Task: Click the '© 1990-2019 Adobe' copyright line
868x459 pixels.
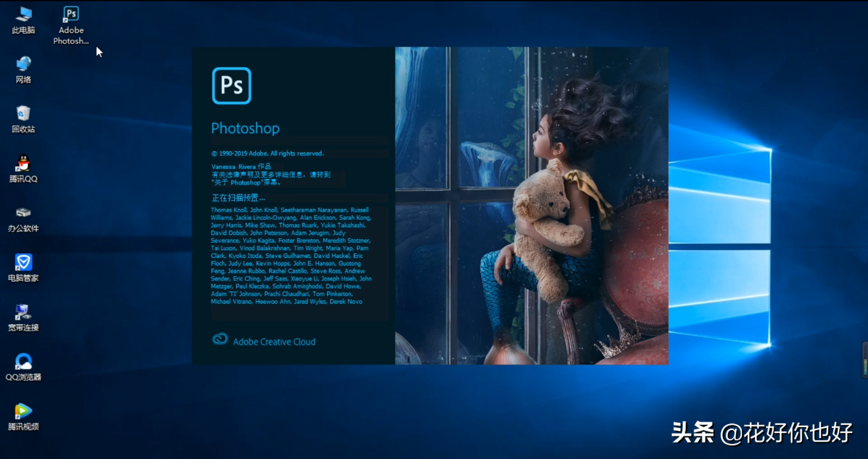Action: pos(268,154)
